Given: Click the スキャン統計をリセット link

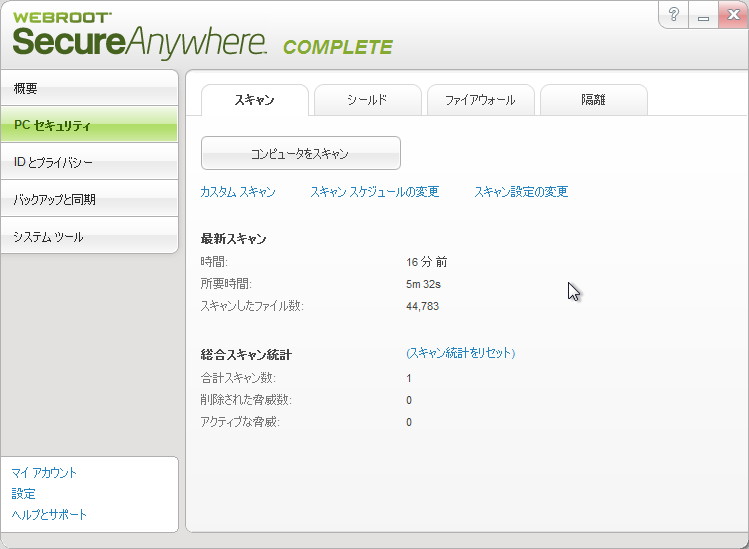Looking at the screenshot, I should 460,353.
